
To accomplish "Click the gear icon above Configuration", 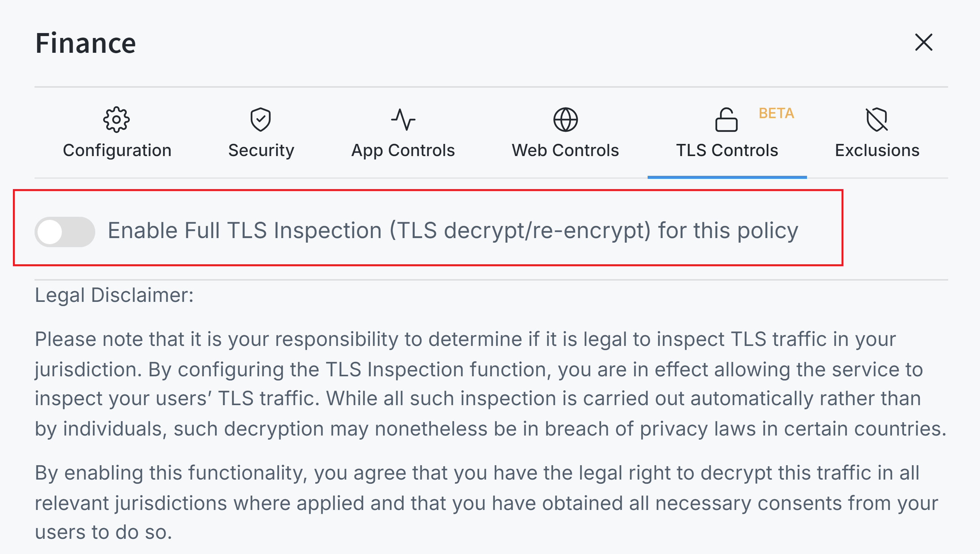I will point(116,120).
